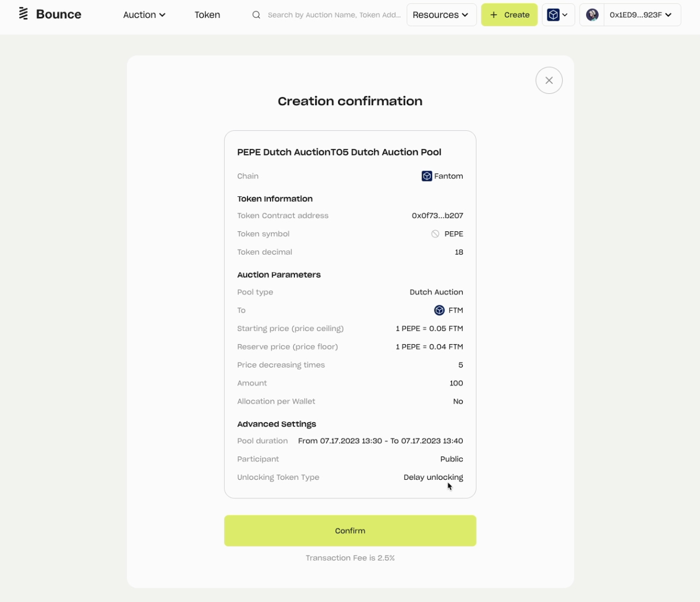Viewport: 700px width, 602px height.
Task: Click the token contract address 0x0f73...b207
Action: 437,216
